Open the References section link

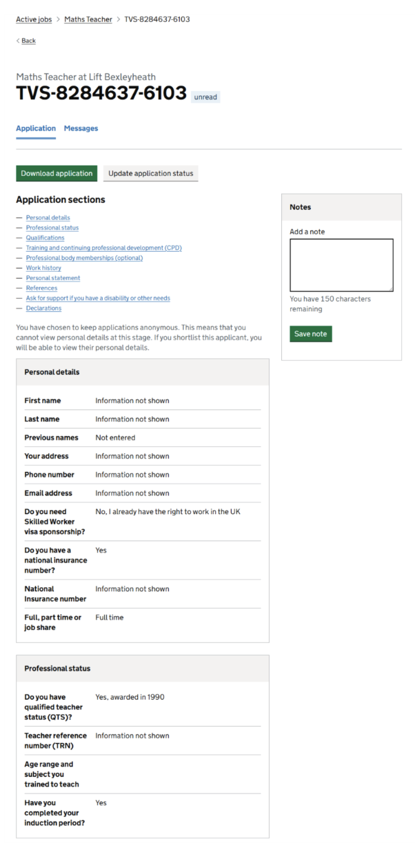[x=41, y=288]
